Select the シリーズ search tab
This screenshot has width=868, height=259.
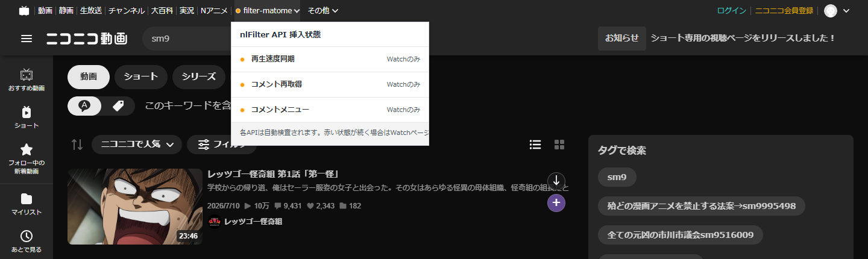(x=199, y=76)
